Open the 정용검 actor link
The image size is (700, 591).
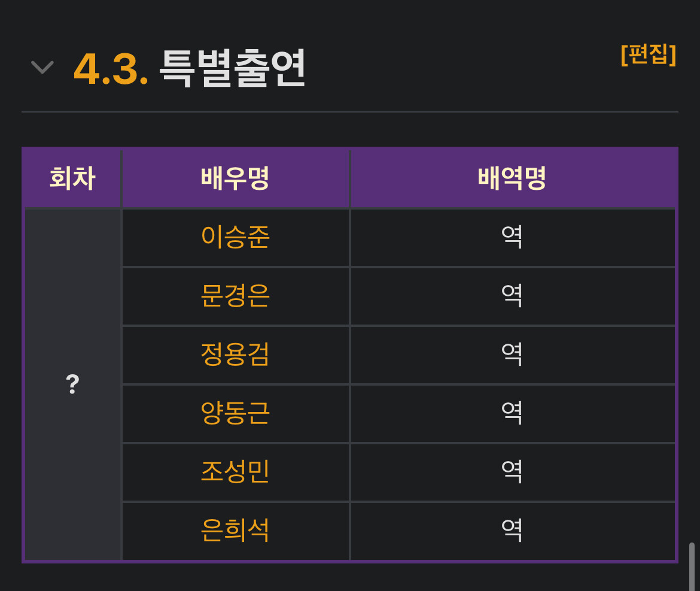click(x=235, y=354)
